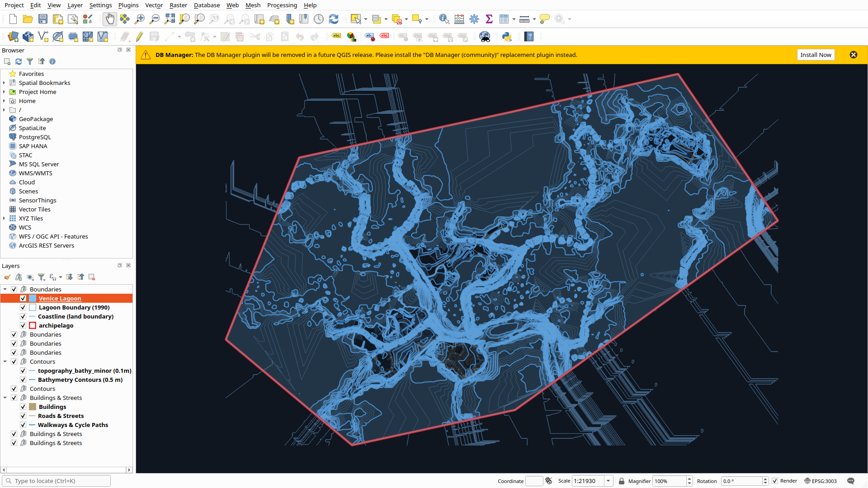Screen dimensions: 868x488
Task: Open the Map Tips speech bubble icon
Action: tap(544, 19)
